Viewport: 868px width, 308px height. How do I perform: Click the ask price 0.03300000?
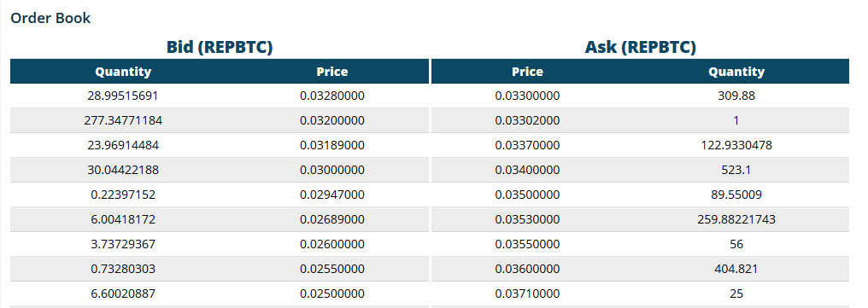[528, 96]
